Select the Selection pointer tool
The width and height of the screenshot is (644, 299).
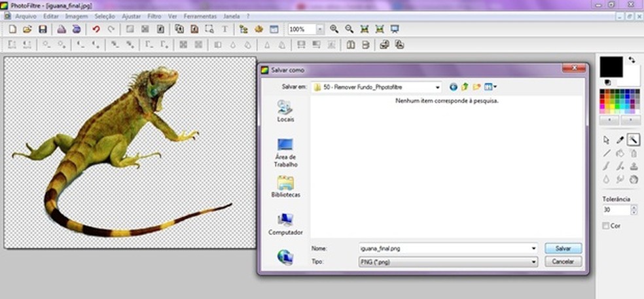pos(607,140)
